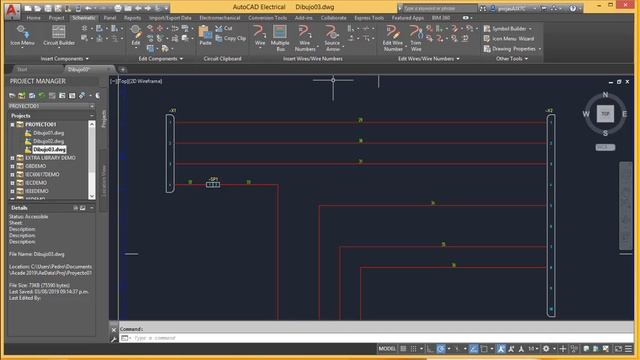Insert a Multiple Bus
This screenshot has width=640, height=360.
(280, 38)
